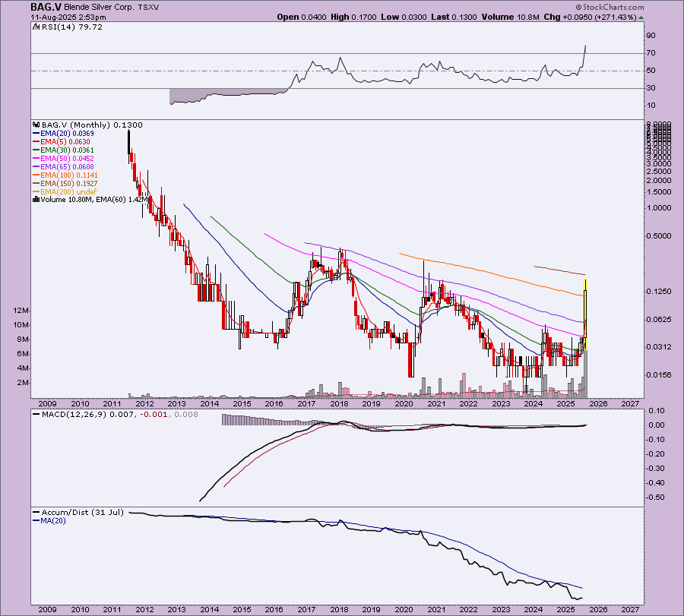The image size is (684, 616).
Task: Click the -0.50 label on MACD axis
Action: pyautogui.click(x=656, y=498)
